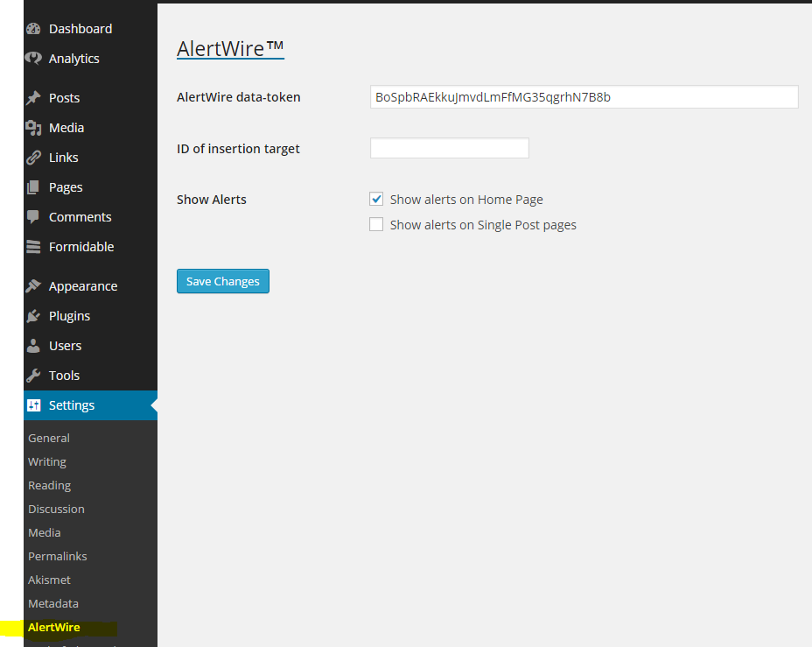The height and width of the screenshot is (647, 812).
Task: Click the Media camera-and-note icon
Action: [x=33, y=128]
